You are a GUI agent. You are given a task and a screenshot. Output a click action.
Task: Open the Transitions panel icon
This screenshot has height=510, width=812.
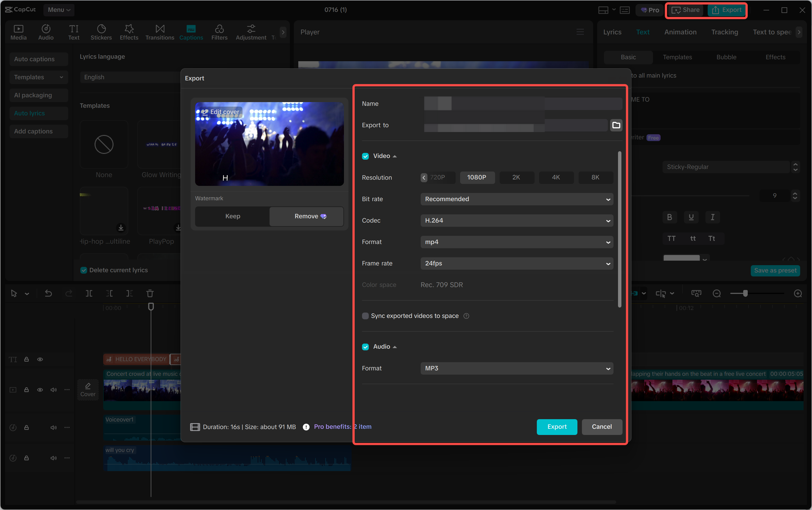(x=160, y=32)
